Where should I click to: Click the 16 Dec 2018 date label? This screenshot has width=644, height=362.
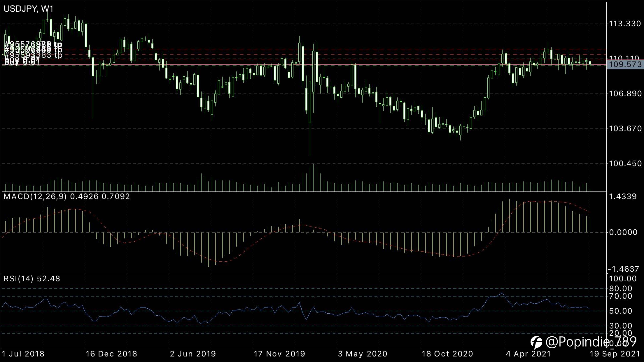[x=111, y=354]
